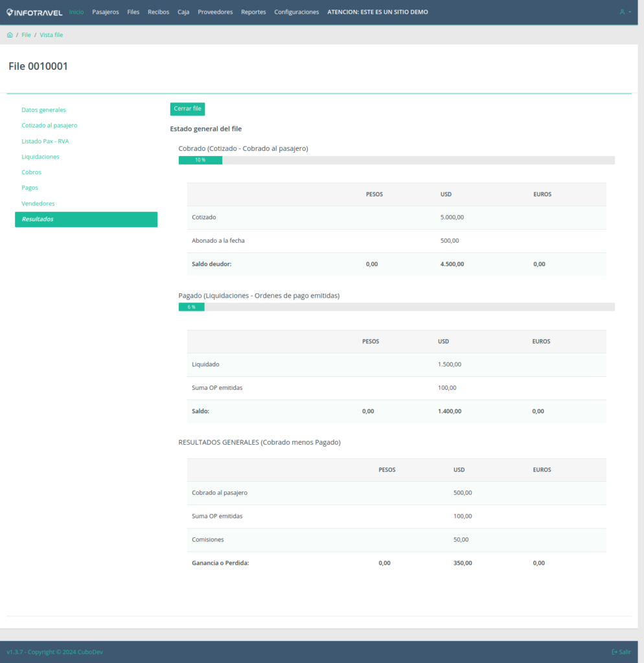The width and height of the screenshot is (644, 663).
Task: Click the InfoTravel logo
Action: [x=34, y=12]
